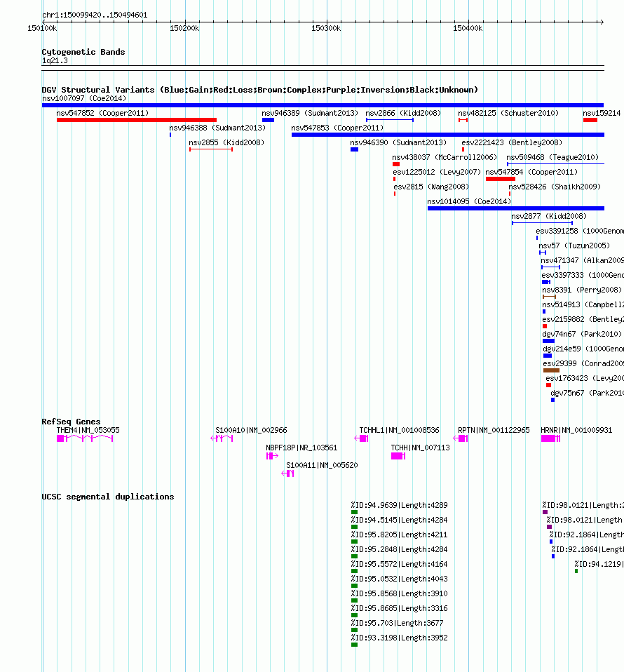Open the %ID:93.3198|Length:3952 duplication
This screenshot has width=624, height=672.
pyautogui.click(x=399, y=638)
